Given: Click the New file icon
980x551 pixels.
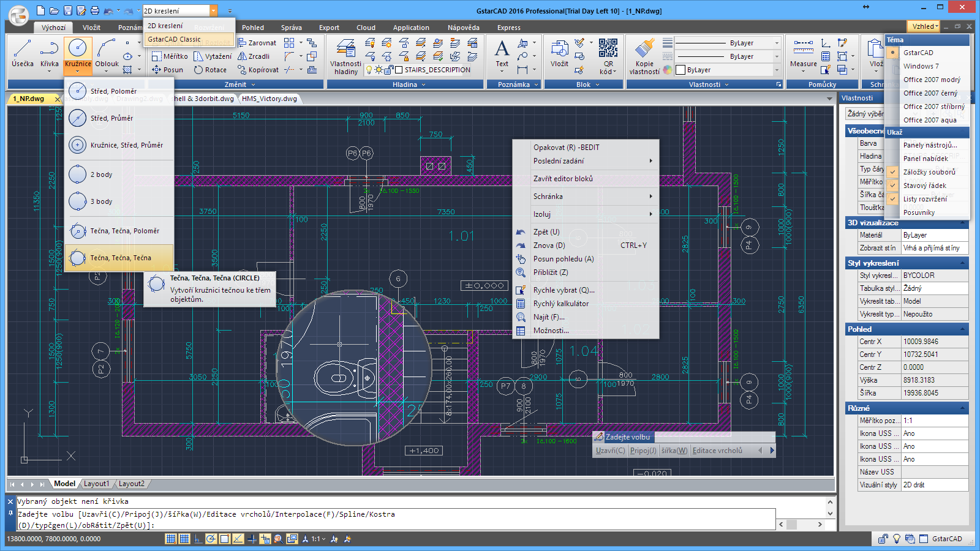Looking at the screenshot, I should (40, 10).
